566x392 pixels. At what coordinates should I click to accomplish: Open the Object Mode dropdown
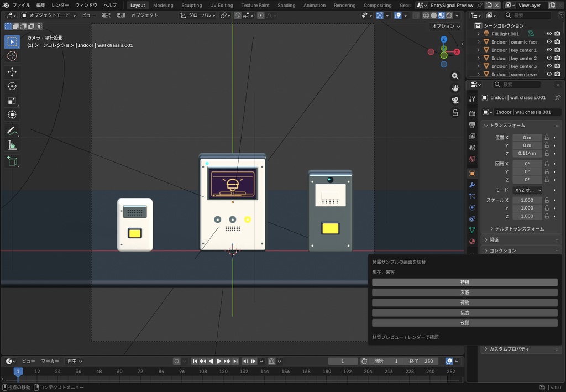click(x=49, y=15)
